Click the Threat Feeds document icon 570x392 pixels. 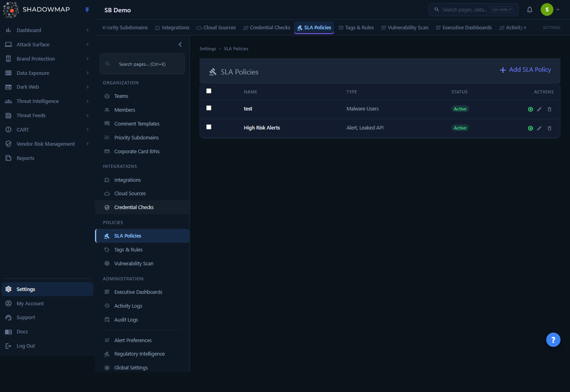[x=8, y=116]
